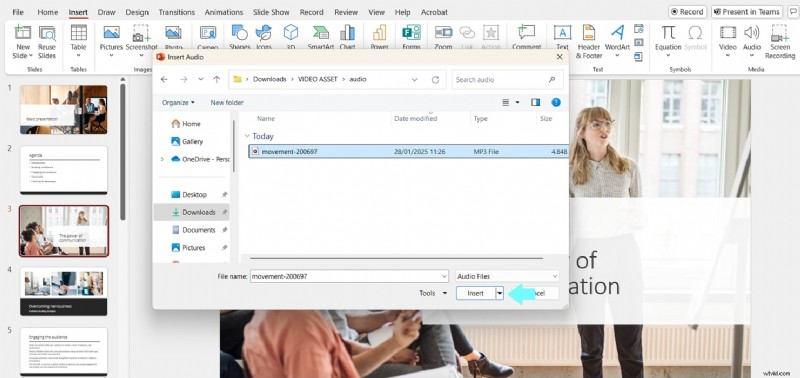Open the Insert button dropdown arrow
Viewport: 800px width, 378px height.
pos(499,293)
